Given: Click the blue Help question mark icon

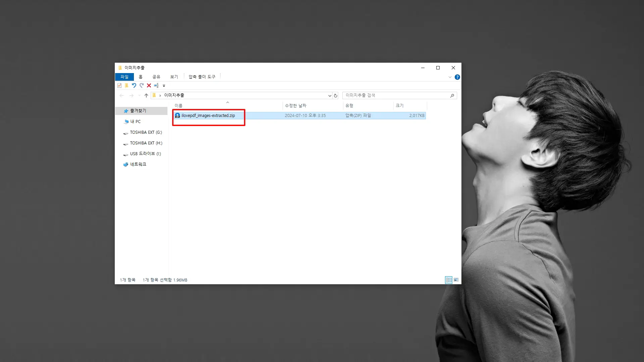Looking at the screenshot, I should click(x=457, y=77).
